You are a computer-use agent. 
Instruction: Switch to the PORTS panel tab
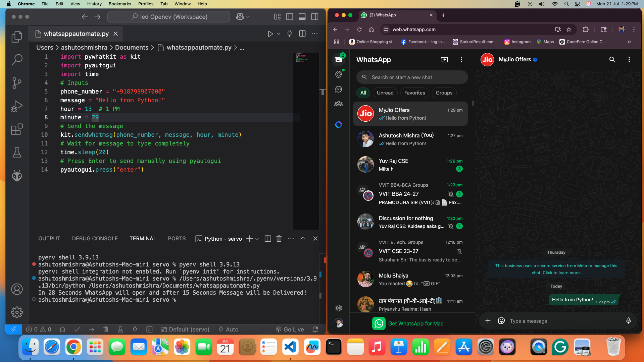point(177,239)
